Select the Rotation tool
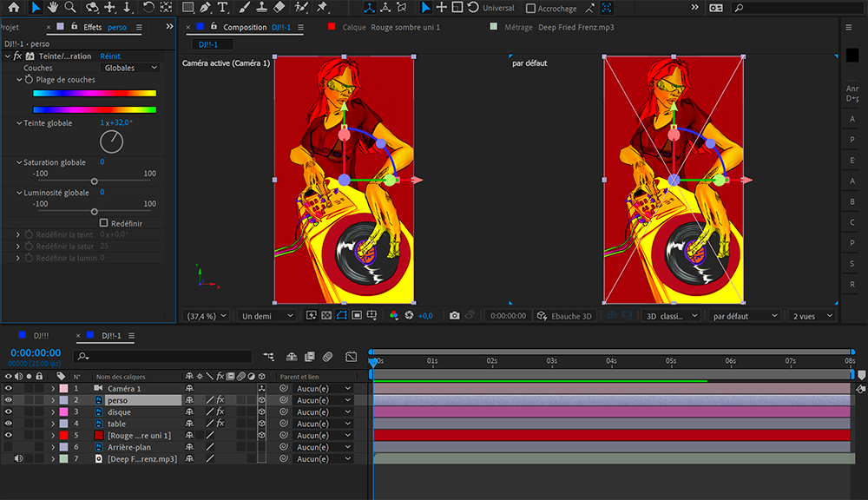 pos(148,7)
